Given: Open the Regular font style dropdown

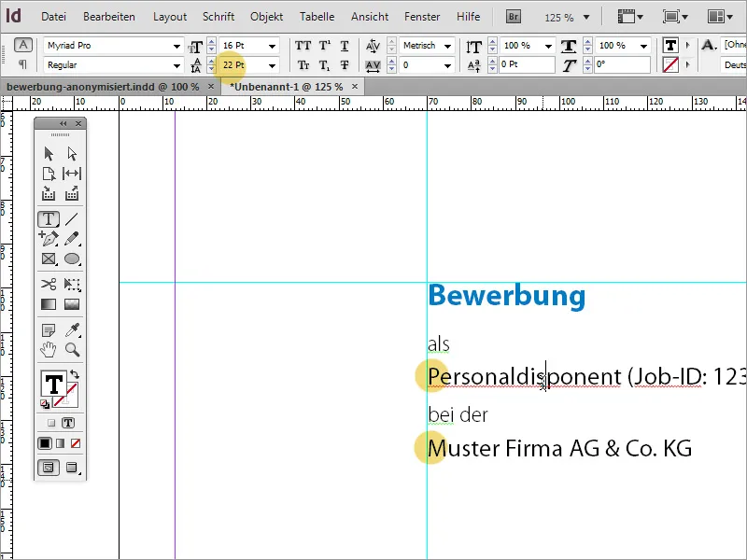Looking at the screenshot, I should pyautogui.click(x=176, y=65).
